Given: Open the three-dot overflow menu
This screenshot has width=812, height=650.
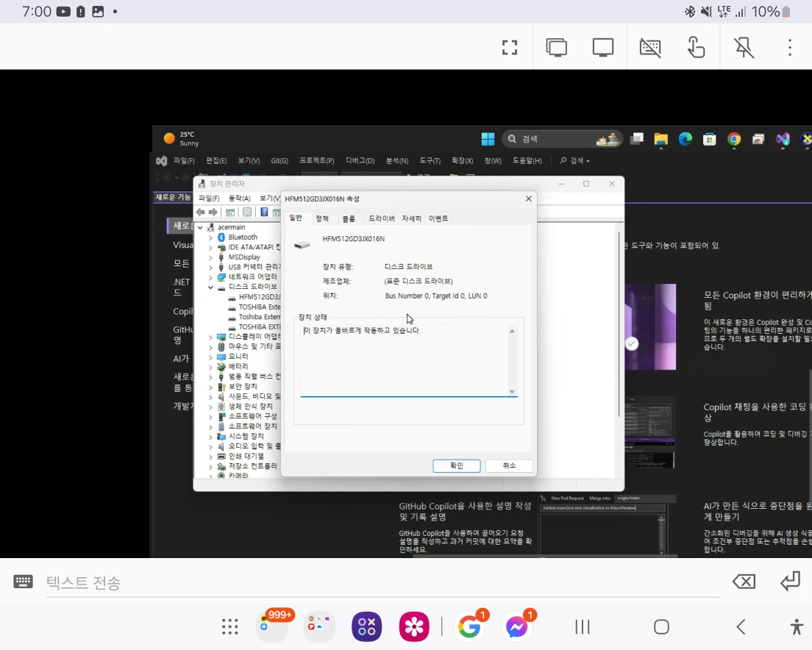Looking at the screenshot, I should click(x=789, y=48).
